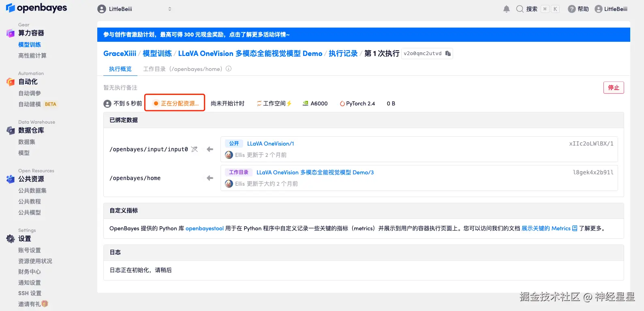
Task: Click 数据仓库 sidebar icon
Action: point(11,131)
